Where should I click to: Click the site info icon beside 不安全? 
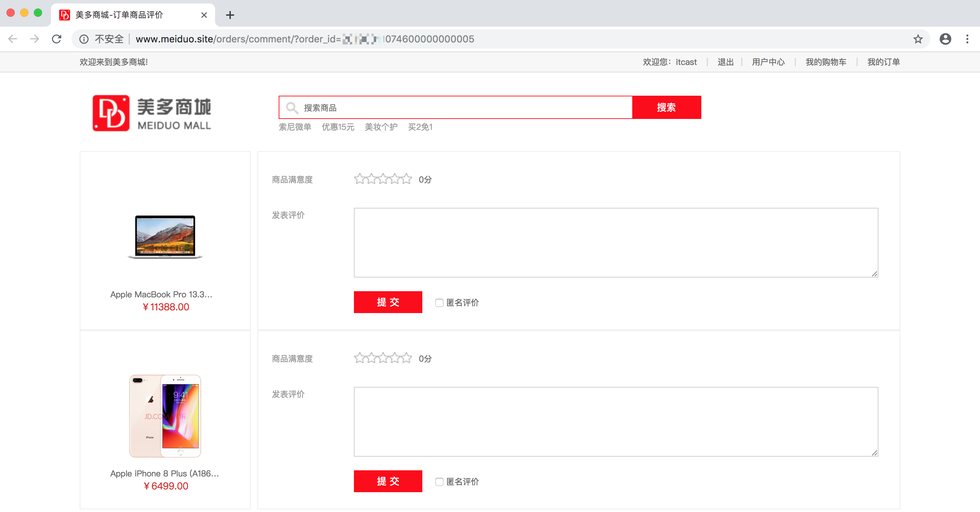pyautogui.click(x=84, y=39)
